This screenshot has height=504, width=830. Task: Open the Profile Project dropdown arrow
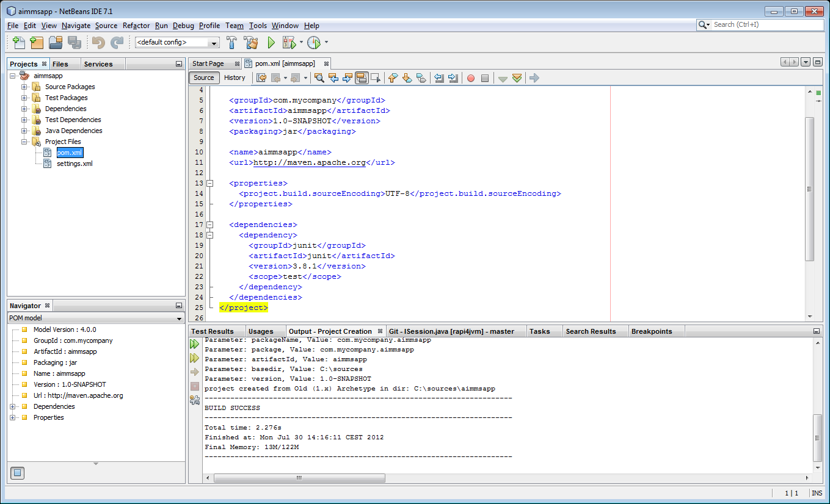(x=326, y=43)
